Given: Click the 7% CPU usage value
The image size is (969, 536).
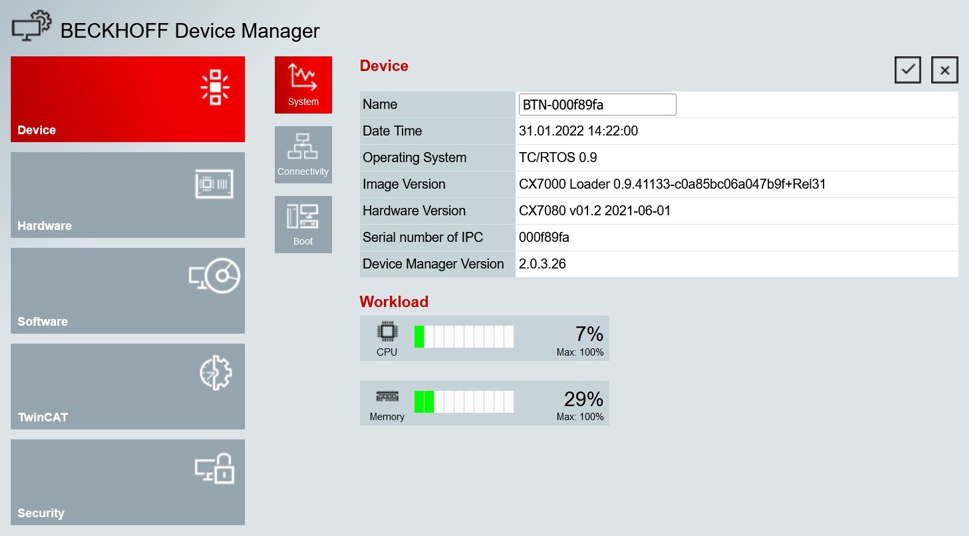Looking at the screenshot, I should pyautogui.click(x=589, y=334).
